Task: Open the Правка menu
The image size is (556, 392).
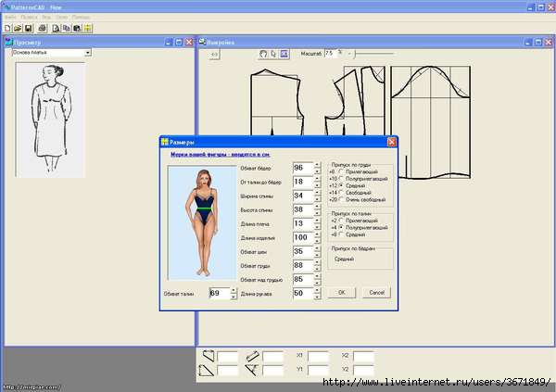Action: coord(29,17)
